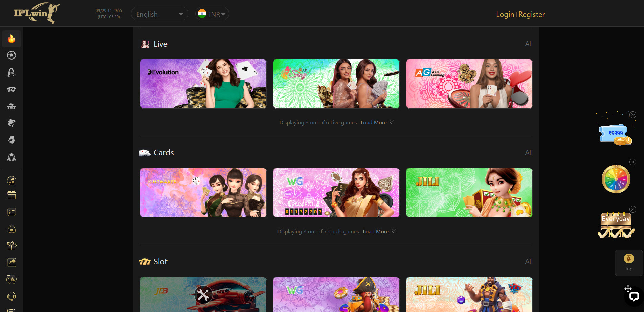Image resolution: width=644 pixels, height=312 pixels.
Task: Click the date and time display
Action: [x=109, y=14]
